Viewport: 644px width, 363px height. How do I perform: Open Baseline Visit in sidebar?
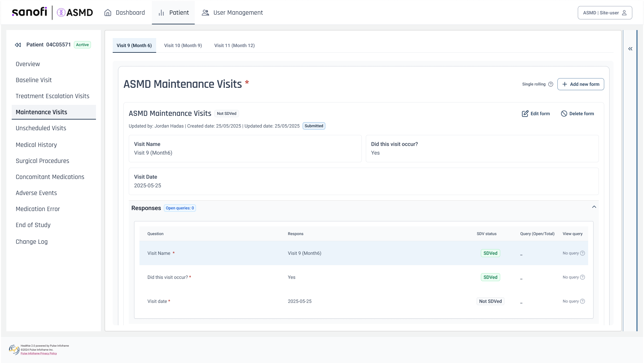(34, 80)
